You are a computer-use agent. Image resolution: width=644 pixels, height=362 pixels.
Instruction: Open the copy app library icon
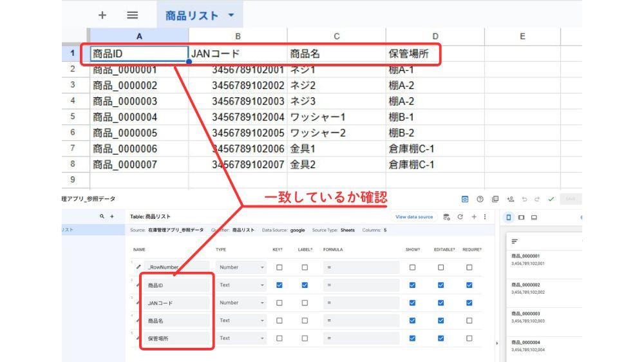[495, 199]
